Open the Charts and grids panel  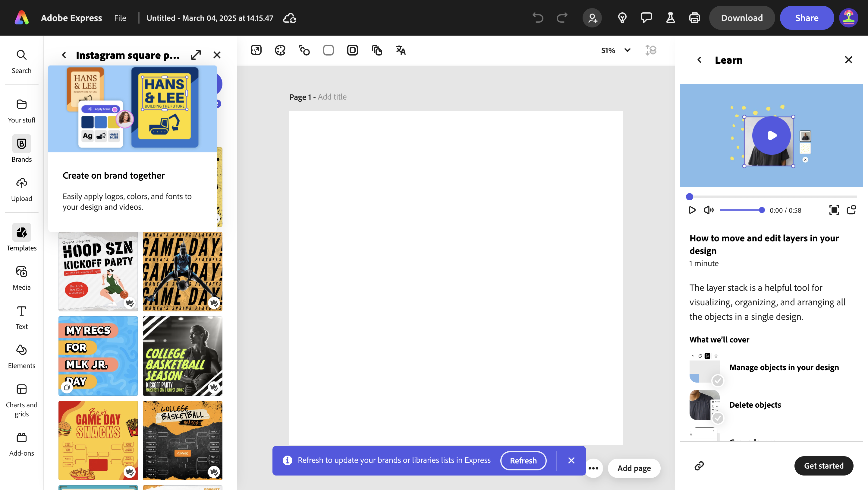tap(21, 399)
